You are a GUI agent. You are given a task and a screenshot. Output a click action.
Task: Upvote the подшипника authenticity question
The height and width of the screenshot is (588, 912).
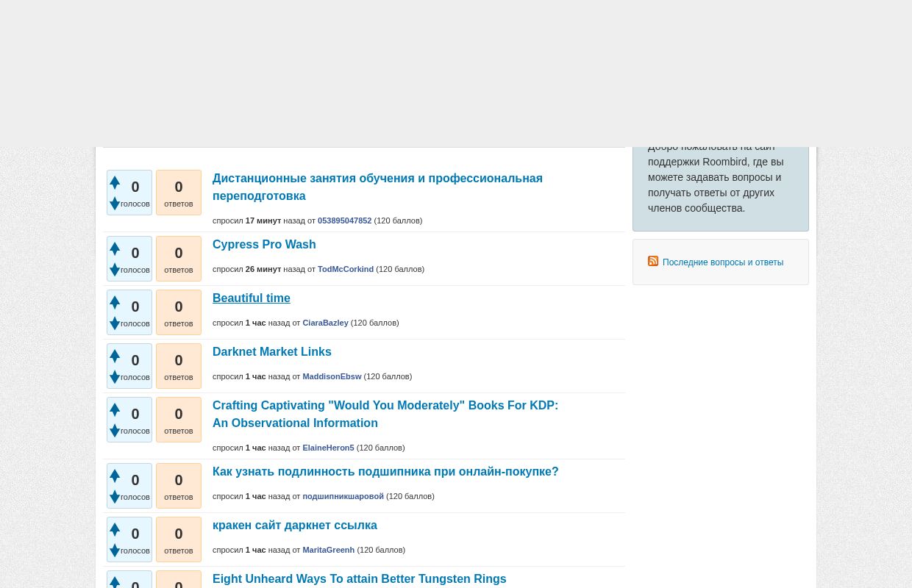115,476
